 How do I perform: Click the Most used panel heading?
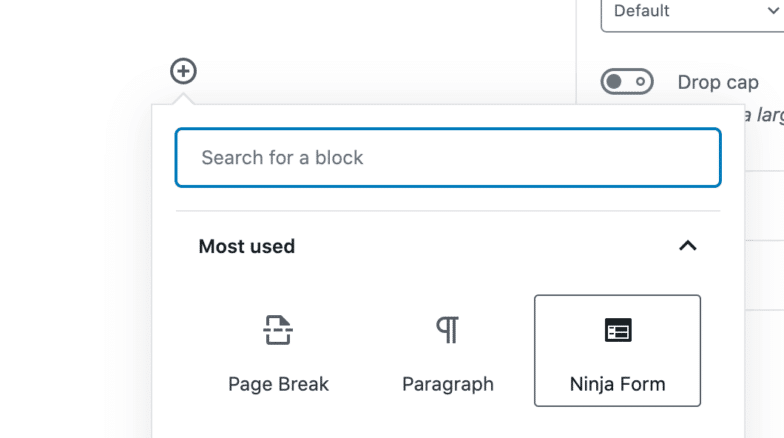click(x=247, y=246)
